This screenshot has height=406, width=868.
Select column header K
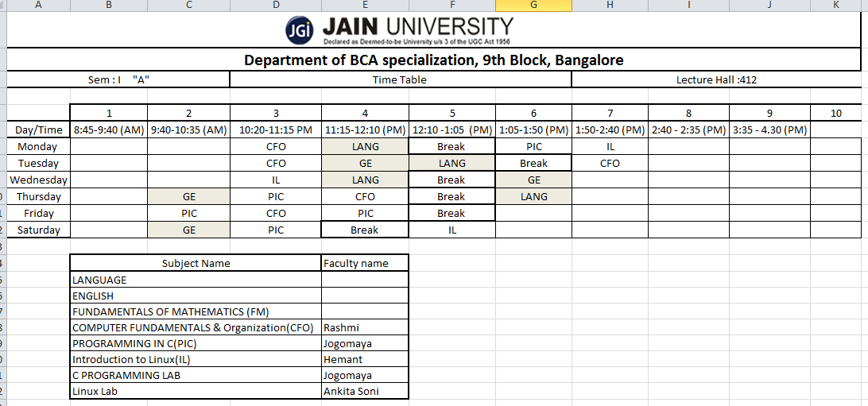(836, 5)
